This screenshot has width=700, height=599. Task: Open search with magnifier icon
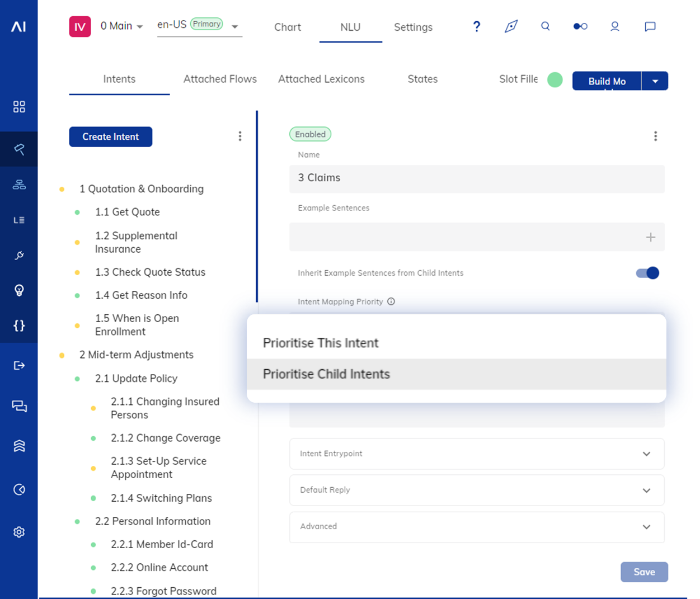546,26
